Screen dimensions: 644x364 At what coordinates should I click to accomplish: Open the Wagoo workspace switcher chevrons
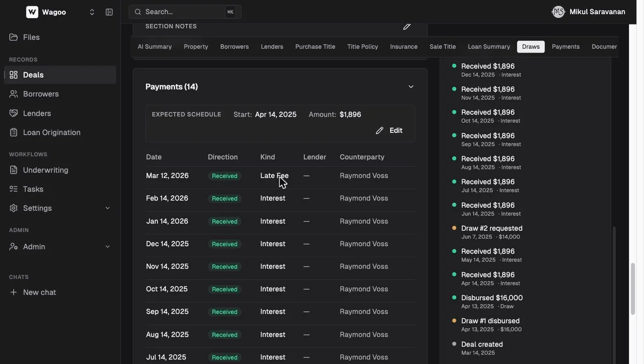click(92, 12)
